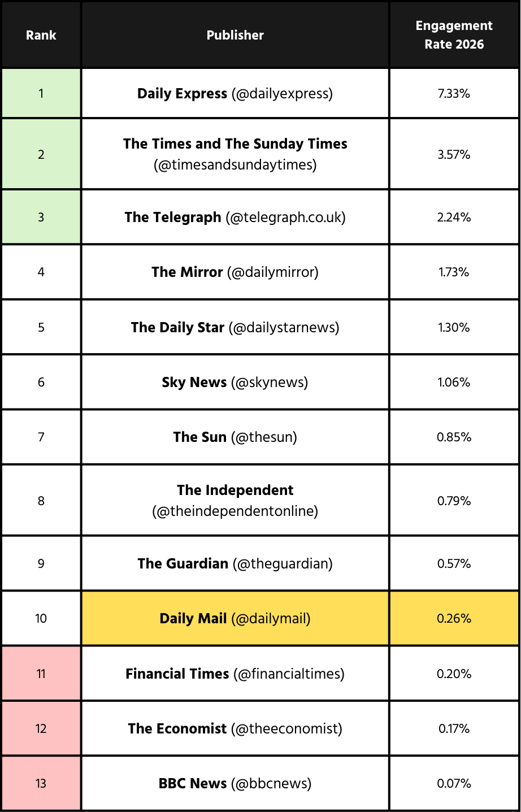Select the Daily Express publisher cell
Image resolution: width=521 pixels, height=812 pixels.
point(235,93)
